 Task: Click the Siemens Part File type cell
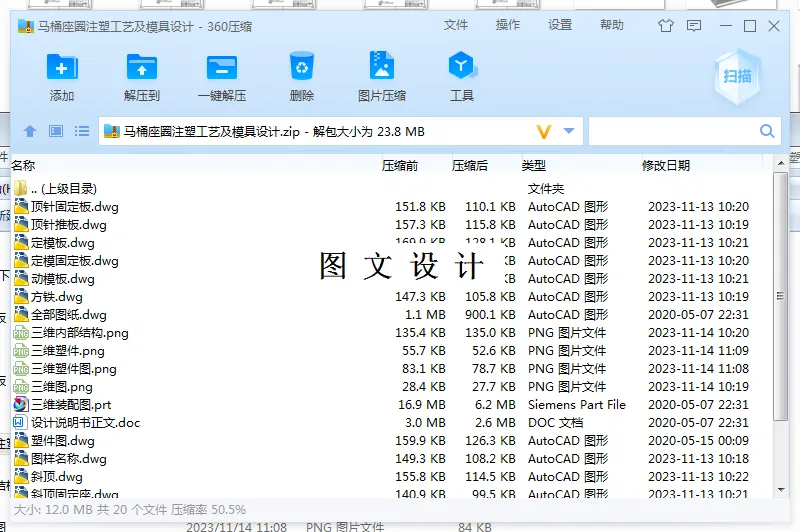577,404
